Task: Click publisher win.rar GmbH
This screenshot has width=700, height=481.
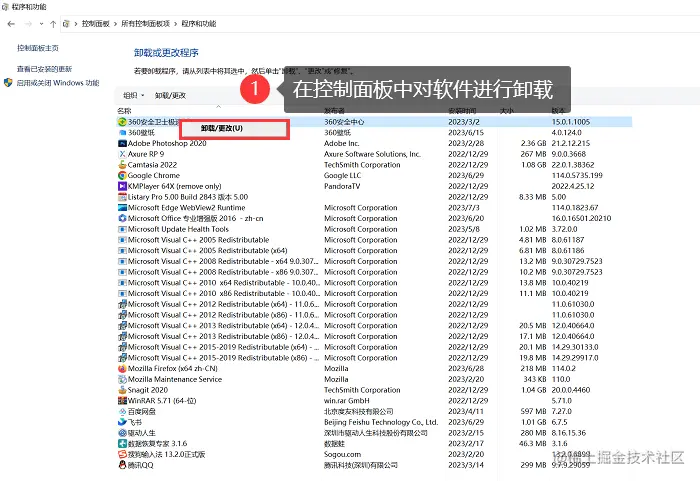Action: pyautogui.click(x=346, y=401)
